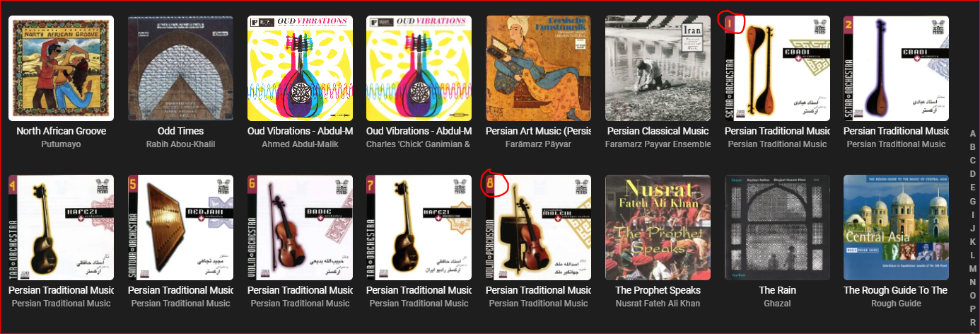Screen dimensions: 980x334
Task: Open artist link Nusrat Fateh Ali Khan
Action: click(x=658, y=304)
